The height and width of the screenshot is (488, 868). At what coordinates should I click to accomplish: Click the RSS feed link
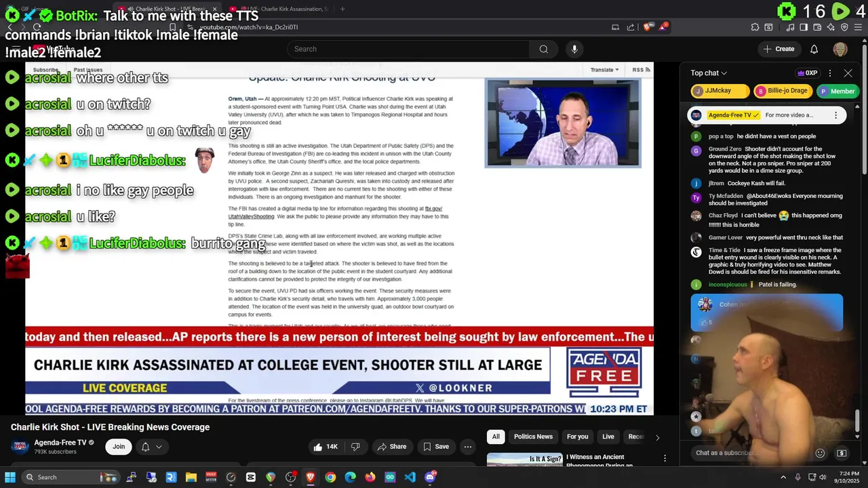pos(642,69)
